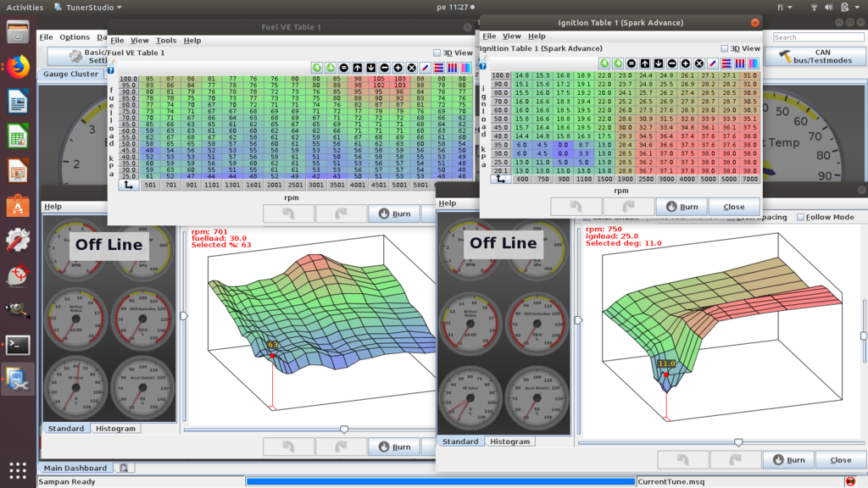Image resolution: width=868 pixels, height=488 pixels.
Task: Enable 3D View in Fuel VE Table
Action: (x=437, y=53)
